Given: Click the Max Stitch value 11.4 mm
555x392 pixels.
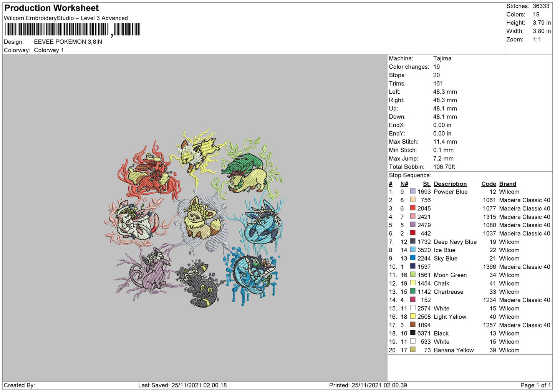Looking at the screenshot, I should [445, 142].
